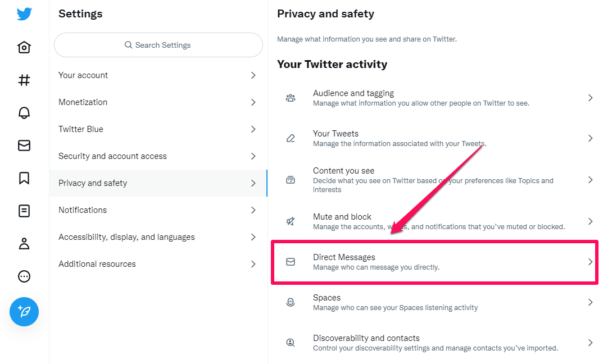Click the Spaces microphone icon
Screen dimensions: 603x364
click(291, 302)
